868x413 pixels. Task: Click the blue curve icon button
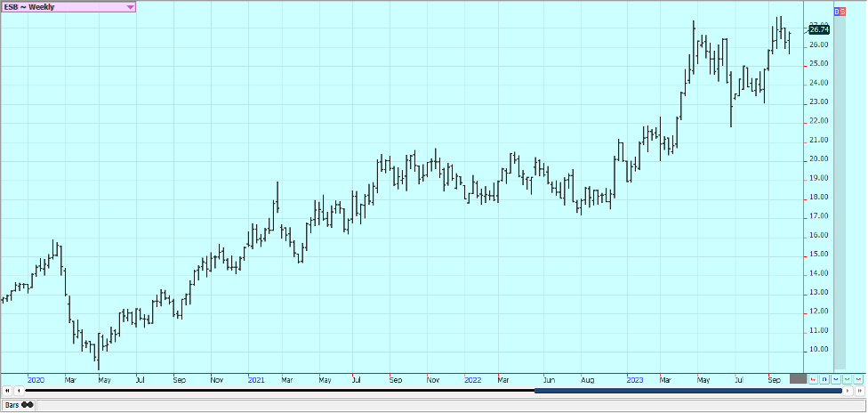(x=836, y=379)
